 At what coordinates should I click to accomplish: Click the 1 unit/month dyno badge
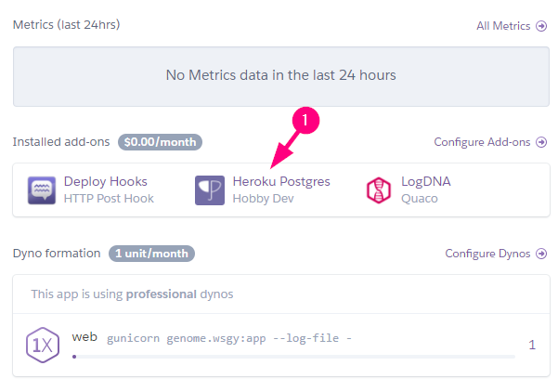pos(151,254)
